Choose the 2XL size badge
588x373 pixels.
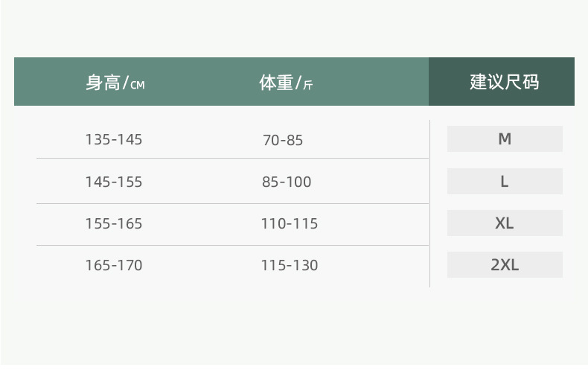(505, 265)
